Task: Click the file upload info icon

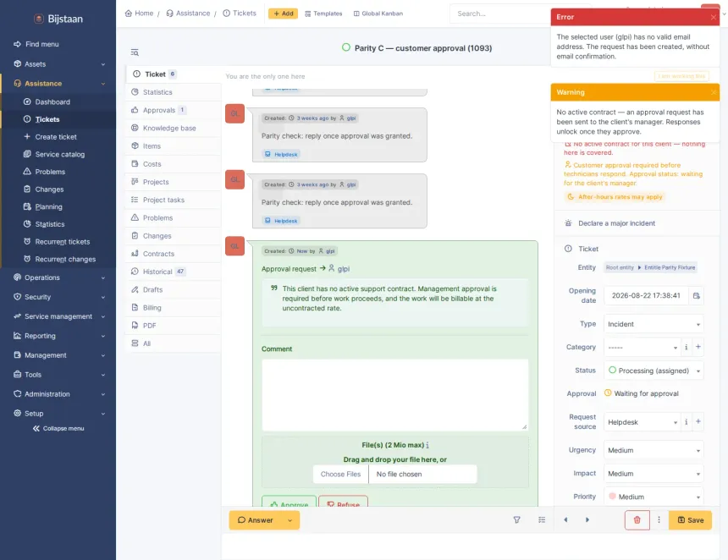Action: pyautogui.click(x=427, y=446)
